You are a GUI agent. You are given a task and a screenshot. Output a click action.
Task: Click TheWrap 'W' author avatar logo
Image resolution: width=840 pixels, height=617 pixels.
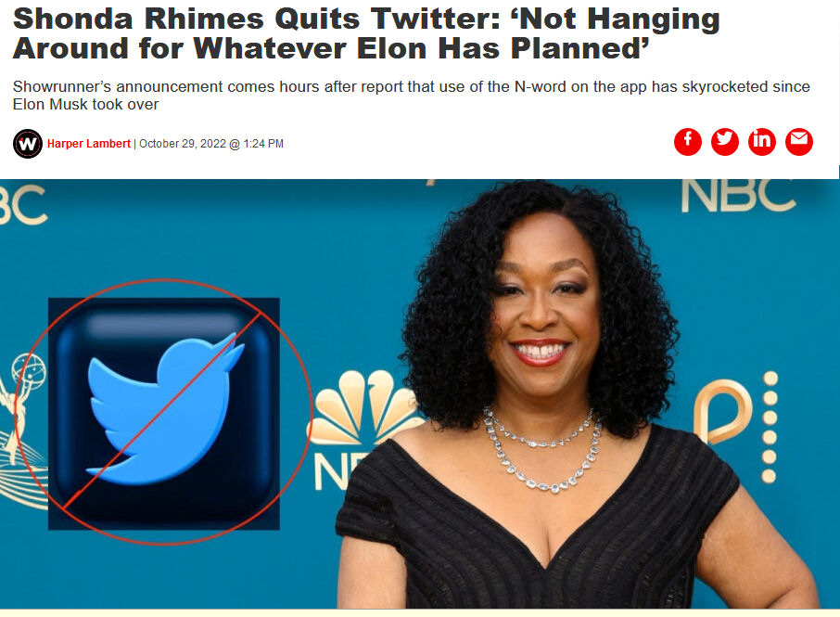(x=27, y=144)
